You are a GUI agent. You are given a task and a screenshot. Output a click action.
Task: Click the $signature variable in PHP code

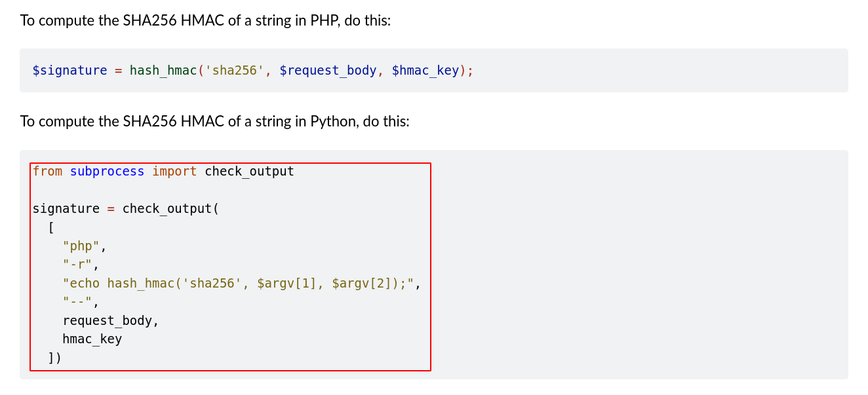(69, 70)
